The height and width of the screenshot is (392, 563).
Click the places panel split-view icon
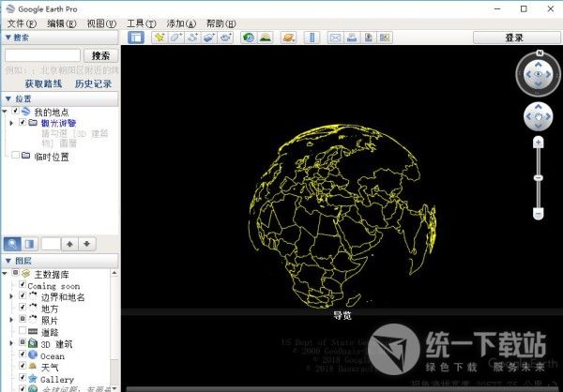(x=29, y=244)
